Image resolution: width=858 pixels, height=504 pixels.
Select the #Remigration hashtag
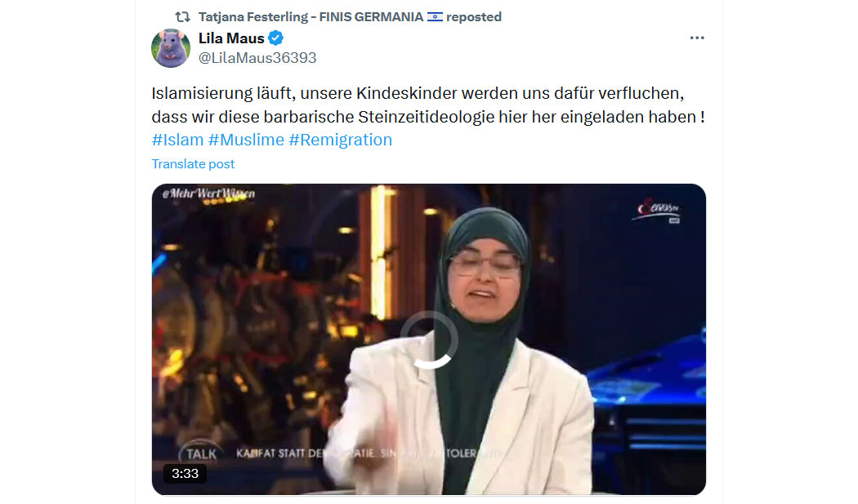pos(341,140)
